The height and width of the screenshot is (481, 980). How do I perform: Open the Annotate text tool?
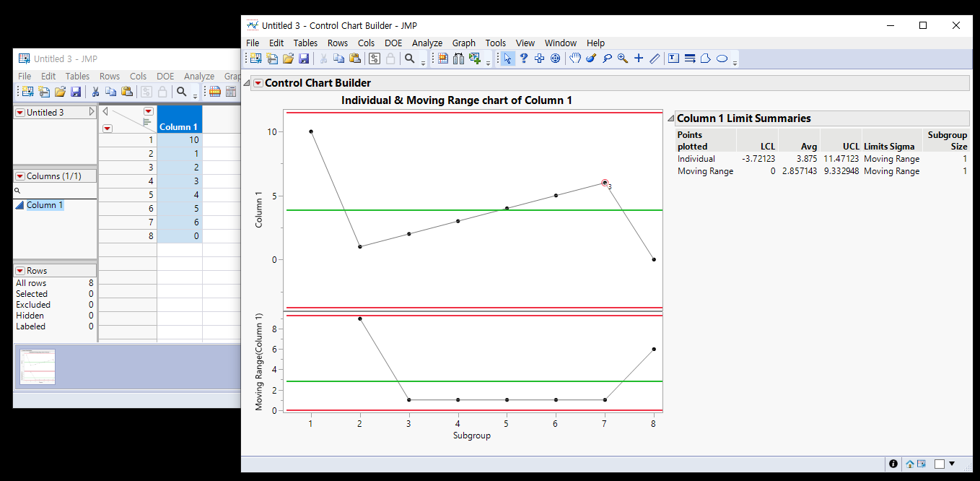673,58
